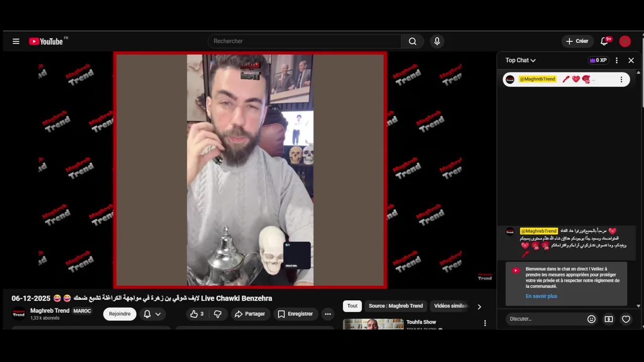Click the @MaghrebTrend chat author badge
This screenshot has height=362, width=644.
538,231
